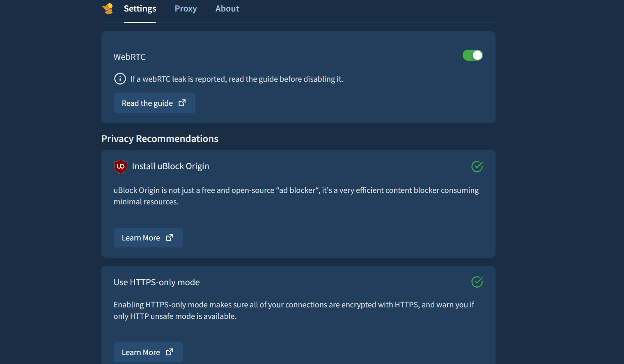Click the info icon beside WebRTC leak notice
Screen dimensions: 624x364
[x=120, y=79]
